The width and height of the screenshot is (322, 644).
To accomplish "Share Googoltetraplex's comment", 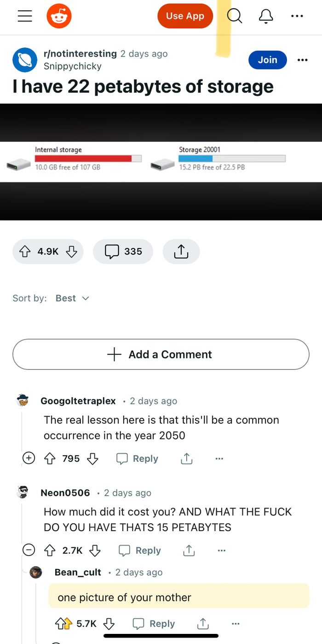I will point(186,458).
